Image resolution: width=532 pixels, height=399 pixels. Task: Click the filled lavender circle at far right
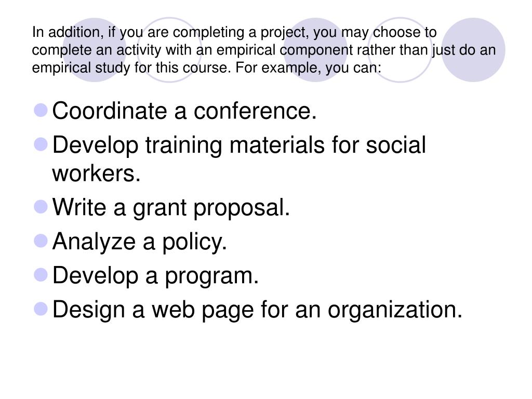point(473,50)
